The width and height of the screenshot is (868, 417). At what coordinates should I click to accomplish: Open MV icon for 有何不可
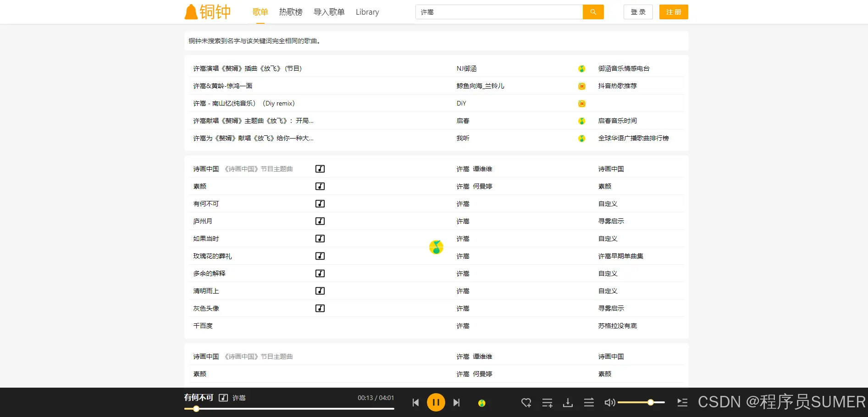[320, 204]
